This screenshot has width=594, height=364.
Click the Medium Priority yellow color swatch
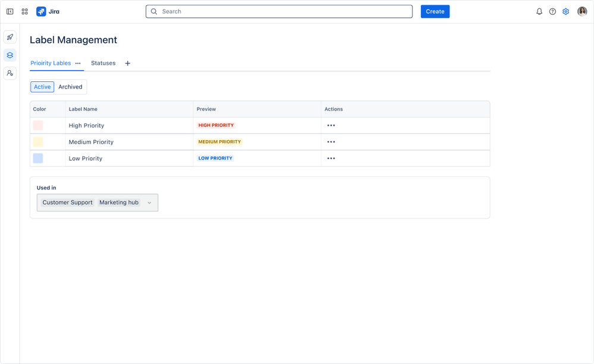38,142
